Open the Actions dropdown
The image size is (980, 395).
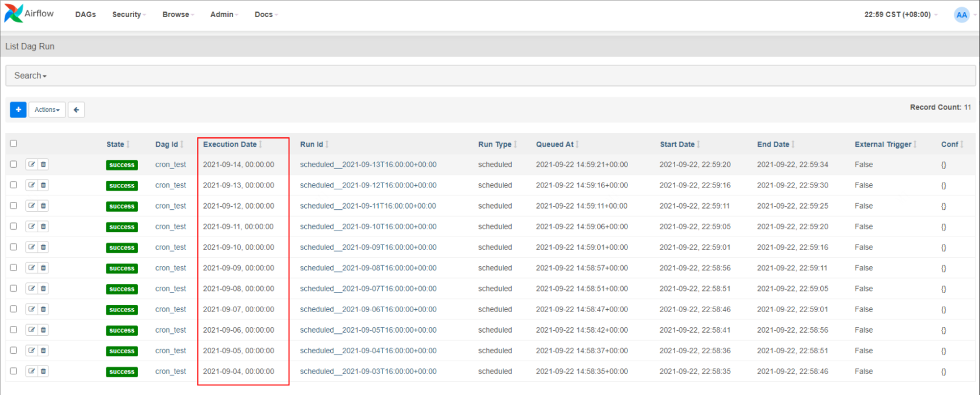(47, 110)
